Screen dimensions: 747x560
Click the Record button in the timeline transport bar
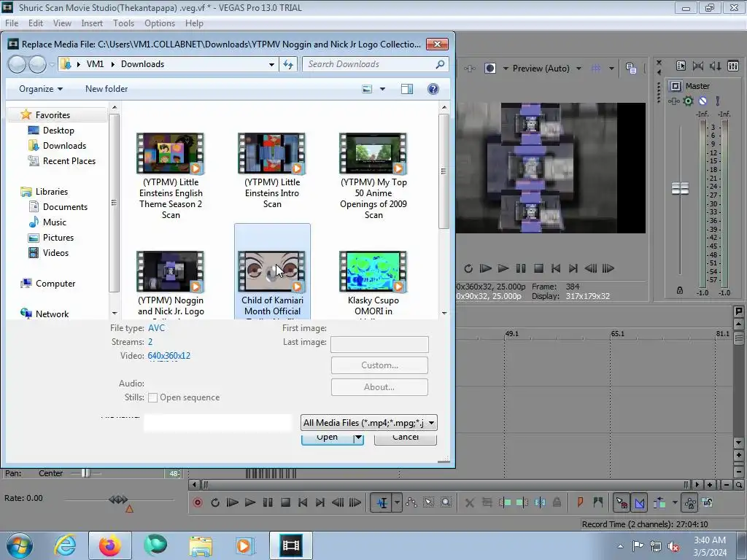tap(197, 502)
